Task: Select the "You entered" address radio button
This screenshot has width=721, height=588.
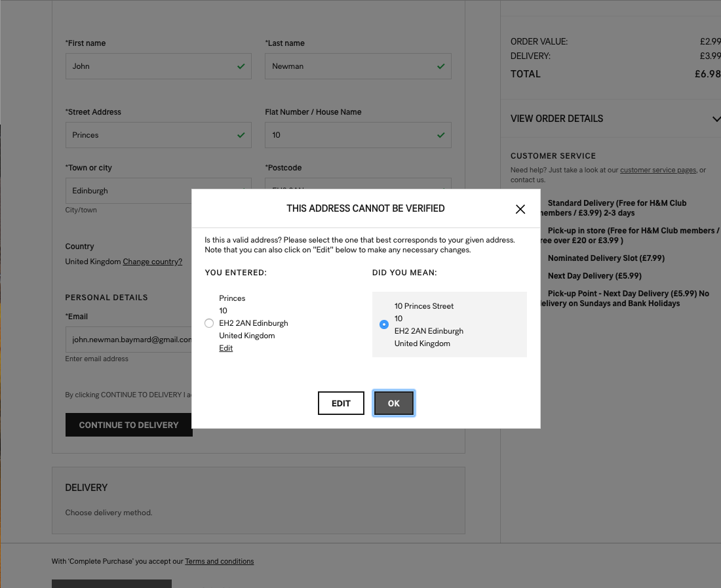Action: [209, 323]
